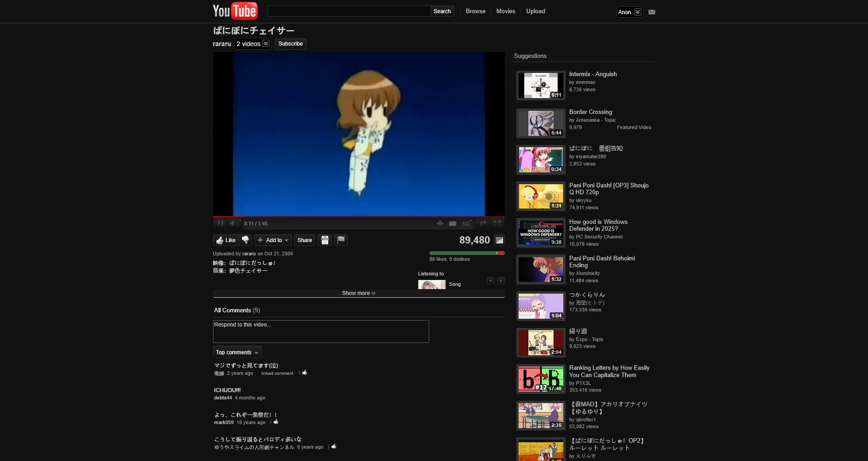This screenshot has height=461, width=868.
Task: Open the Browse menu item
Action: (x=475, y=11)
